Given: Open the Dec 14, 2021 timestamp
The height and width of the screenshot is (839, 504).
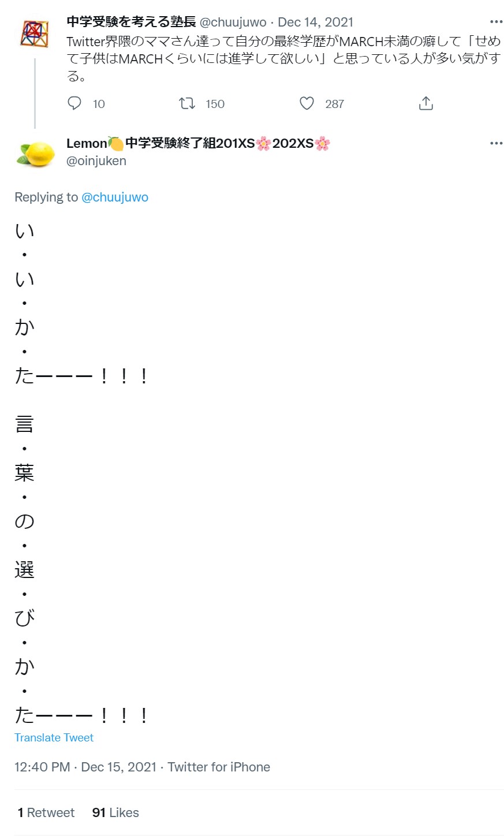Looking at the screenshot, I should click(315, 22).
